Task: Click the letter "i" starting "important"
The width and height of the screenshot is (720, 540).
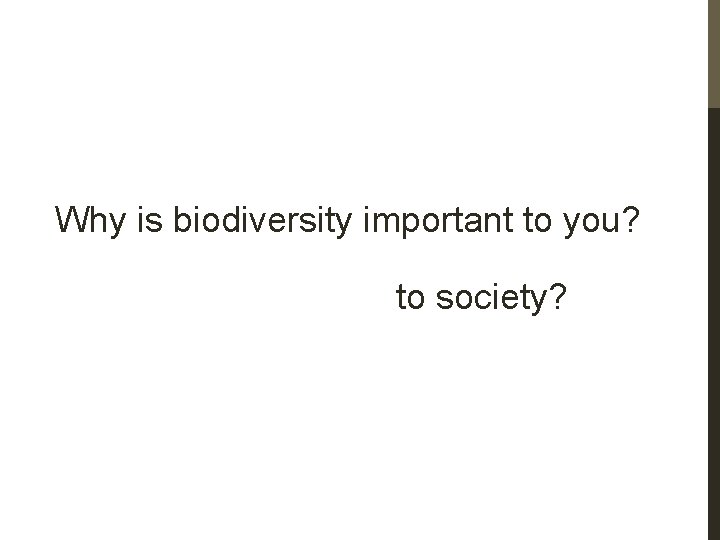Action: [371, 220]
